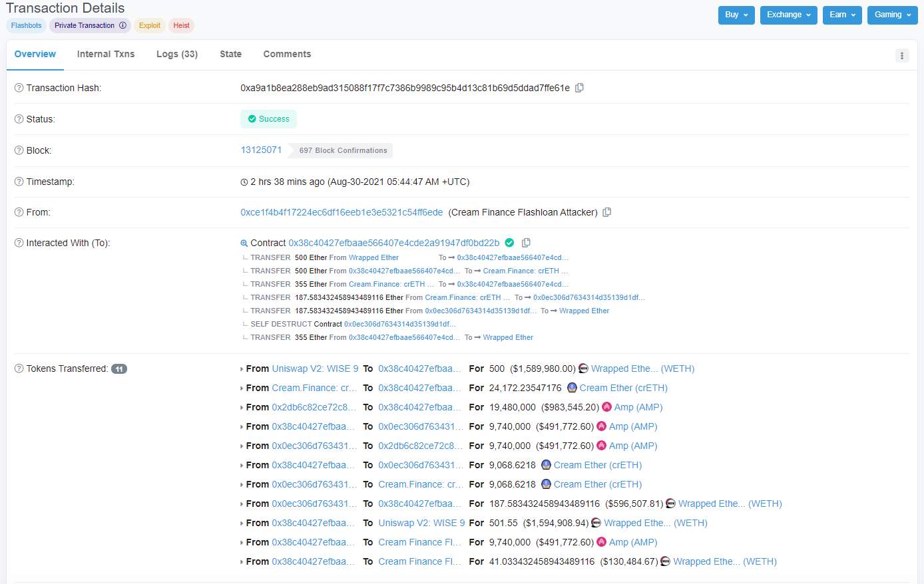Click the Flashbots tag
This screenshot has width=924, height=584.
[x=26, y=25]
